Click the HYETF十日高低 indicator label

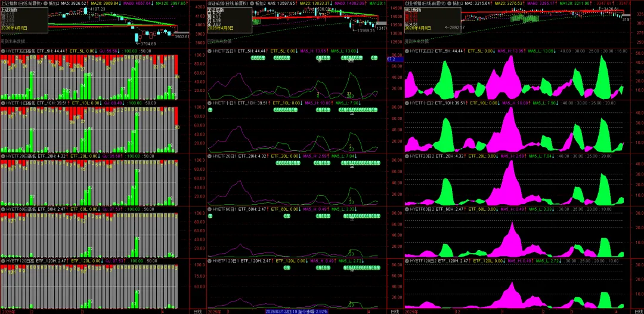click(20, 103)
